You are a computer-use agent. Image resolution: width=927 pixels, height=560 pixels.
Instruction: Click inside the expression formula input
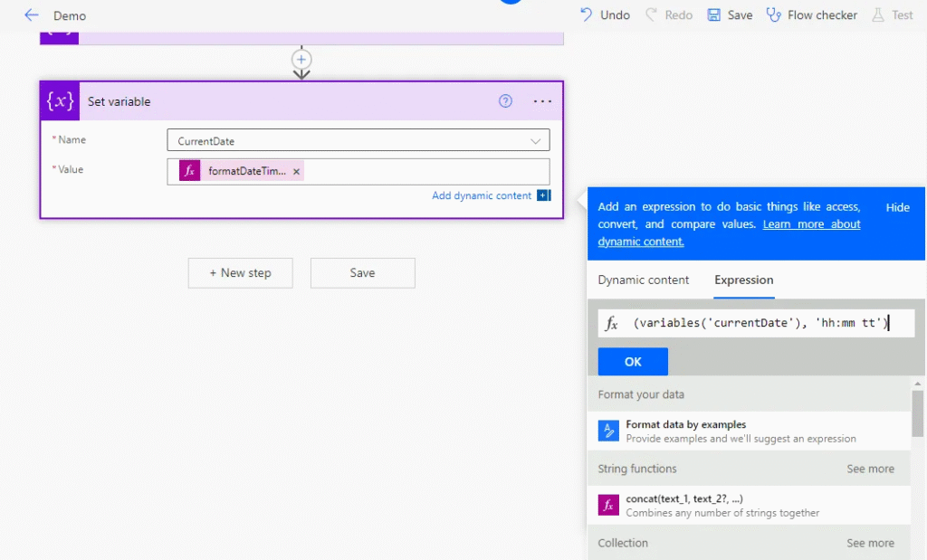[x=760, y=323]
